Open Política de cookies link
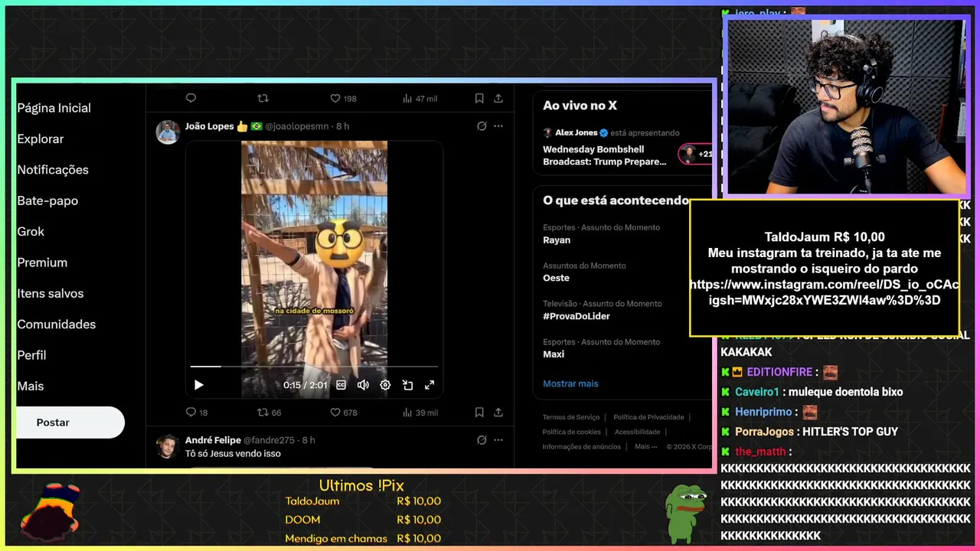The height and width of the screenshot is (551, 980). coord(572,432)
